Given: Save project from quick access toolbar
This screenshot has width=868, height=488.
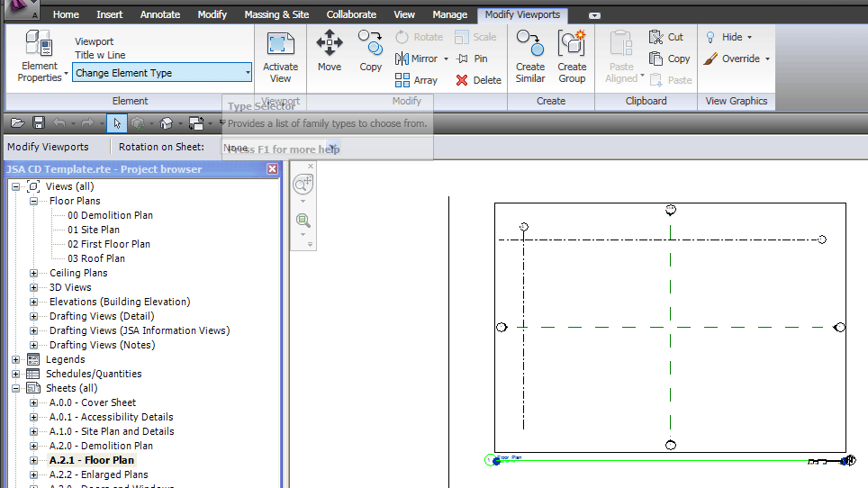Looking at the screenshot, I should (x=39, y=123).
